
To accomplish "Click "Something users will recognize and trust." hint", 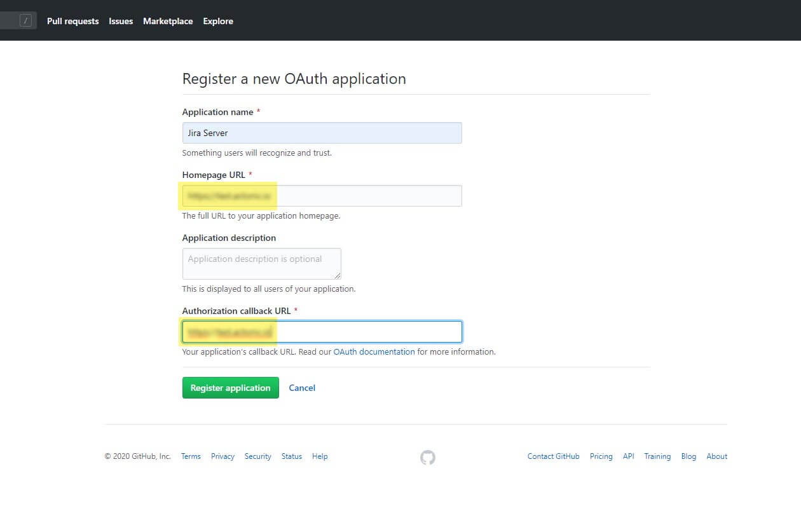I will coord(257,153).
